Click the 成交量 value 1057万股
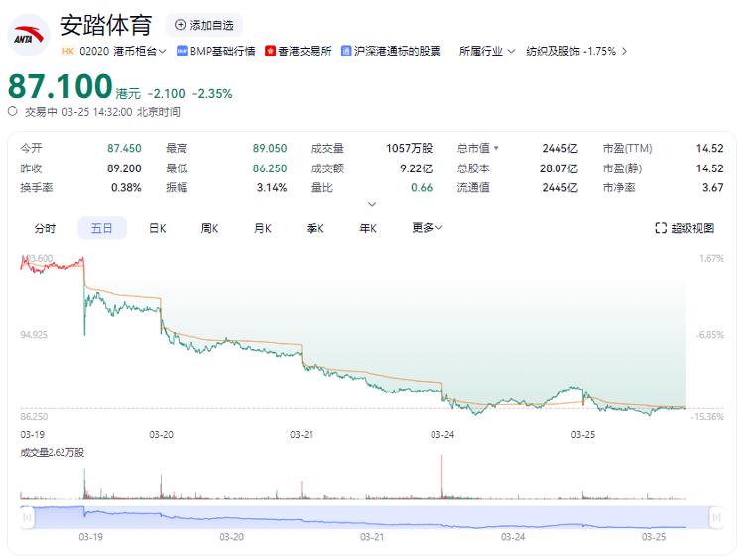This screenshot has height=560, width=744. 409,148
